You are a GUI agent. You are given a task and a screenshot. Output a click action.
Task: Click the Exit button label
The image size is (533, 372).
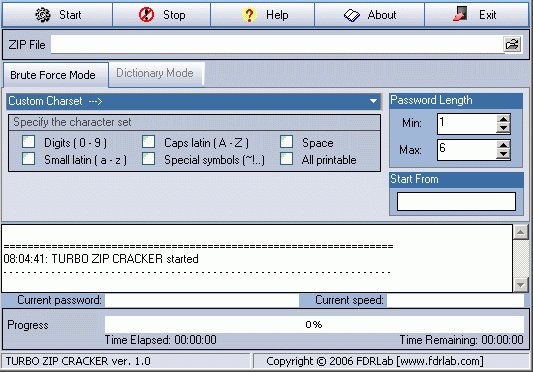487,15
